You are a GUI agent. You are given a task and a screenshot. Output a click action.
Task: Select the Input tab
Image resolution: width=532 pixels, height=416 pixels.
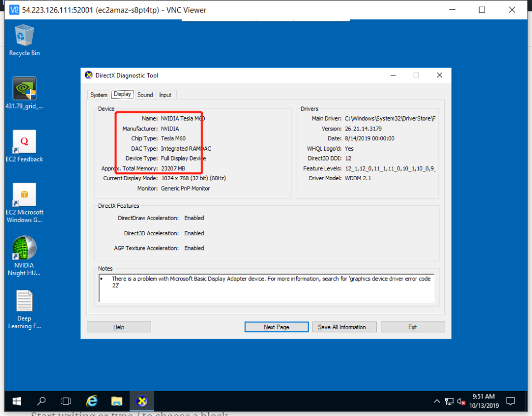[165, 95]
